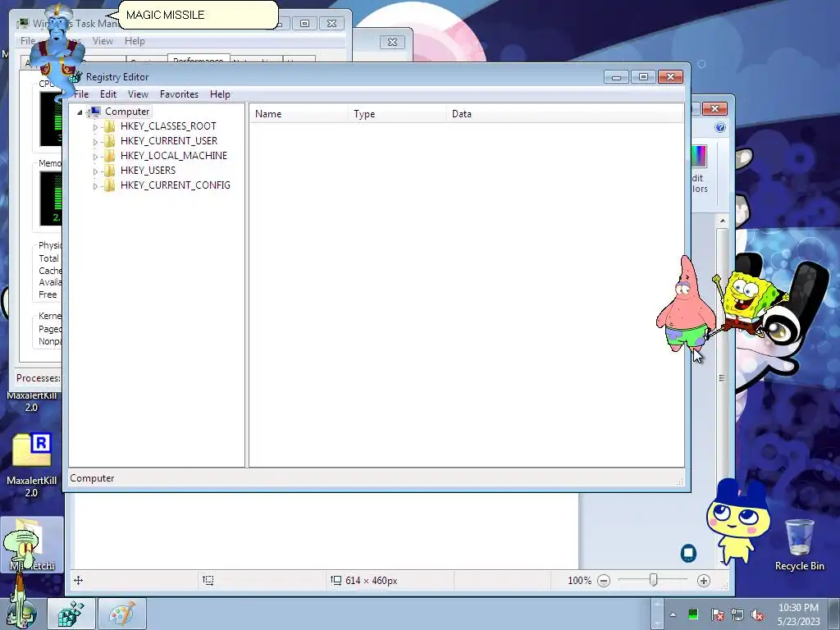The image size is (840, 630).
Task: Select the HKEY_CURRENT_CONFIG label
Action: point(176,185)
